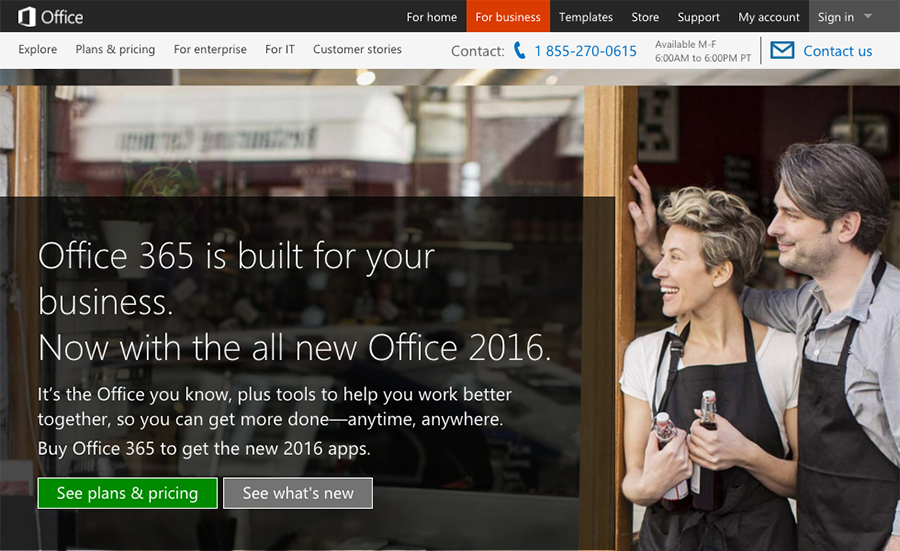Click the See plans & pricing button
This screenshot has width=900, height=551.
tap(127, 493)
